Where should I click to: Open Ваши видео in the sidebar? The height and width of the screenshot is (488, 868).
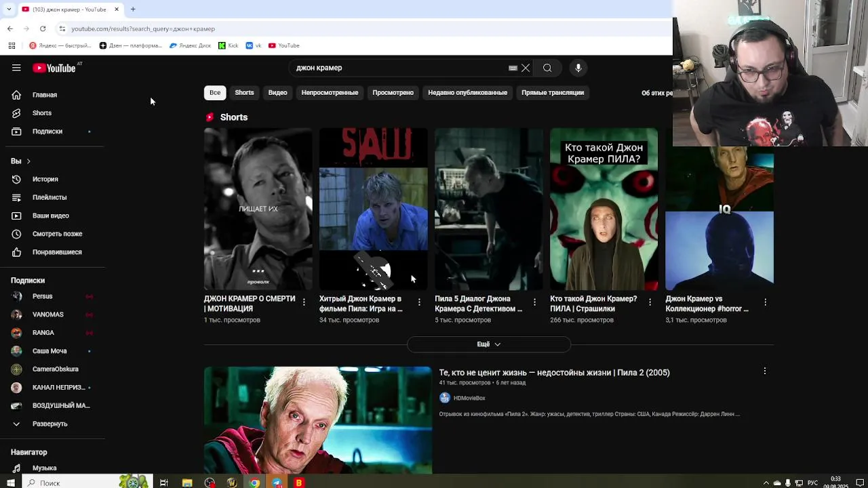[x=52, y=216]
